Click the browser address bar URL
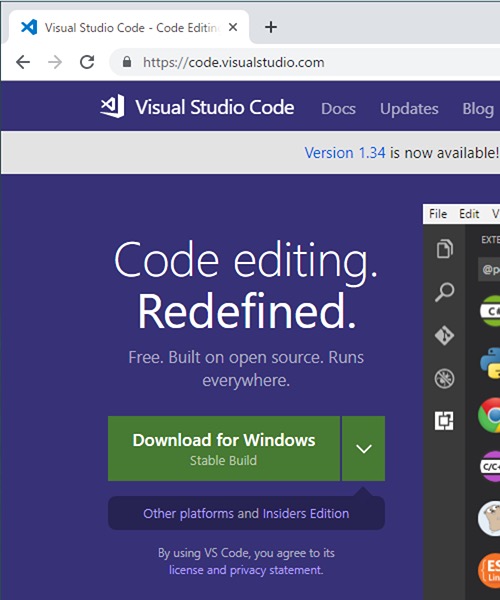The width and height of the screenshot is (500, 600). (233, 62)
